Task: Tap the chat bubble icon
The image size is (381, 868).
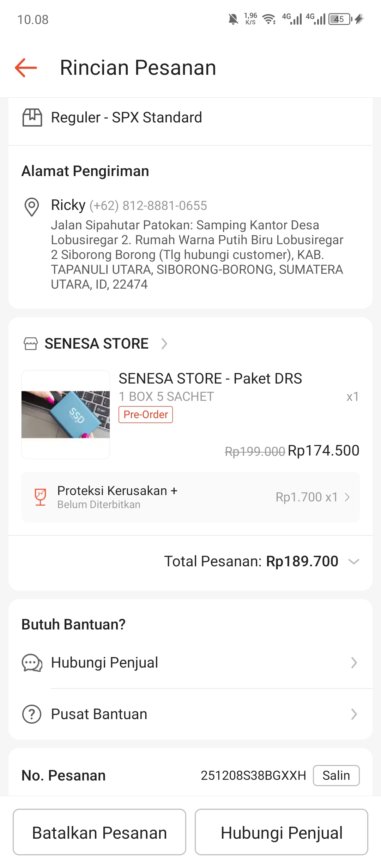Action: [32, 663]
